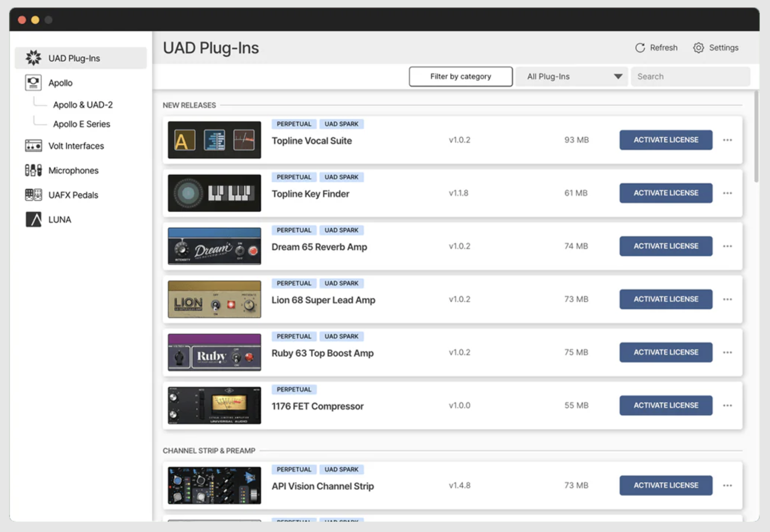Open more options for Dream 65 Reverb Amp
Image resolution: width=770 pixels, height=532 pixels.
(x=727, y=246)
